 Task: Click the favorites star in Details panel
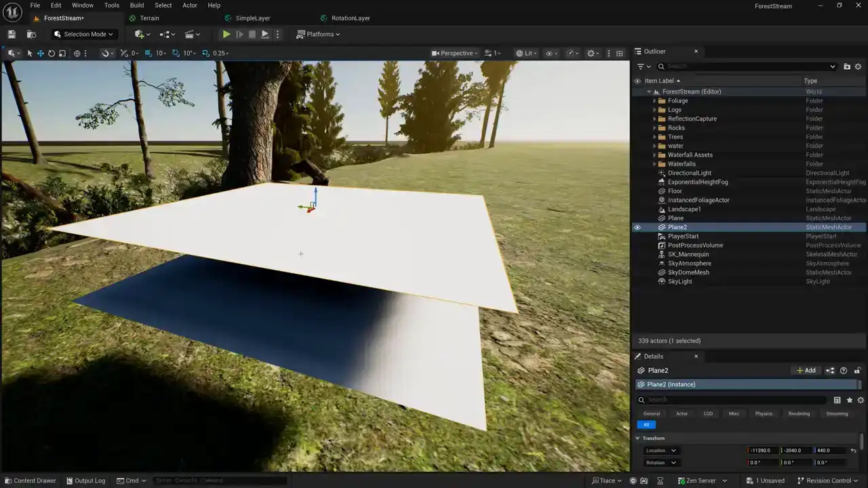coord(849,401)
